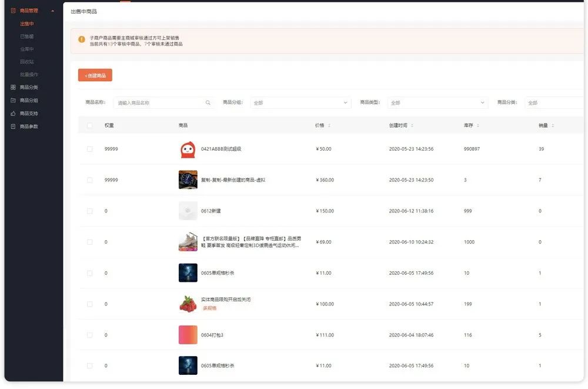Click creation time 2020-06-04 18:07:46
This screenshot has width=588, height=389.
click(x=411, y=335)
